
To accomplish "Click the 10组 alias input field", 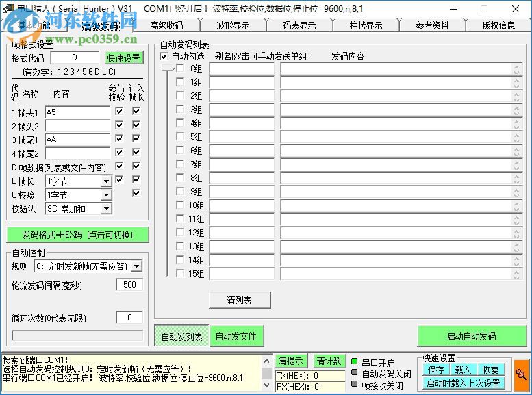I will click(x=242, y=206).
